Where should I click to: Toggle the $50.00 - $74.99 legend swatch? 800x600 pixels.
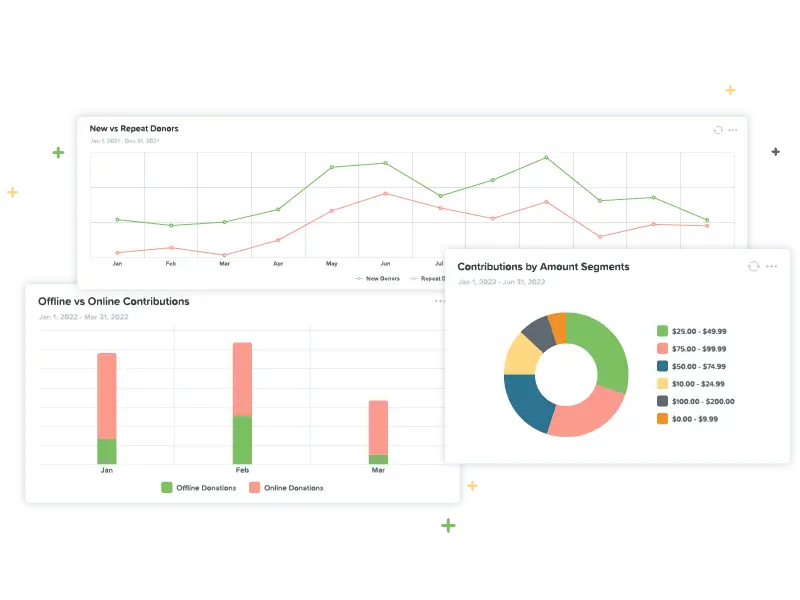click(x=662, y=366)
